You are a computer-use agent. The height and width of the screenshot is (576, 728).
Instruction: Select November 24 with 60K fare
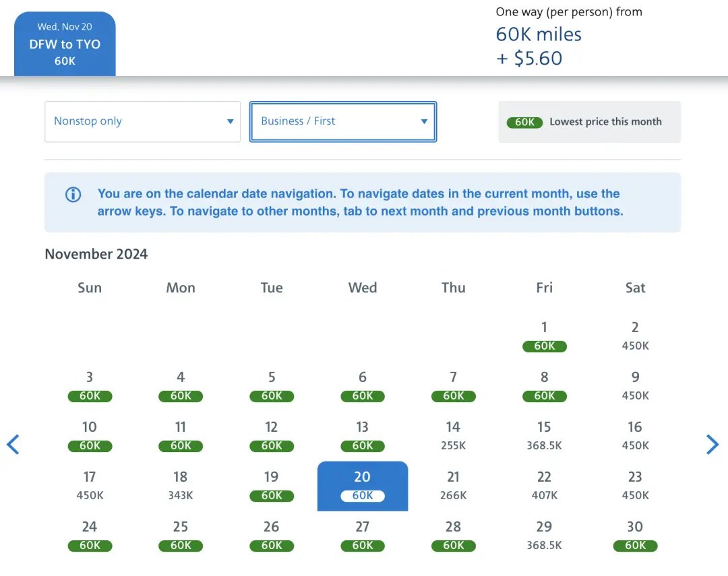[x=90, y=535]
